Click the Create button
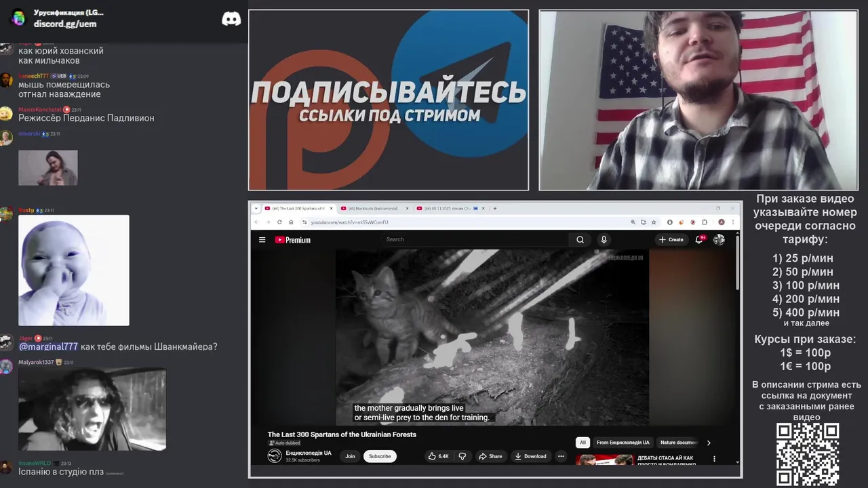868x488 pixels. click(x=671, y=239)
